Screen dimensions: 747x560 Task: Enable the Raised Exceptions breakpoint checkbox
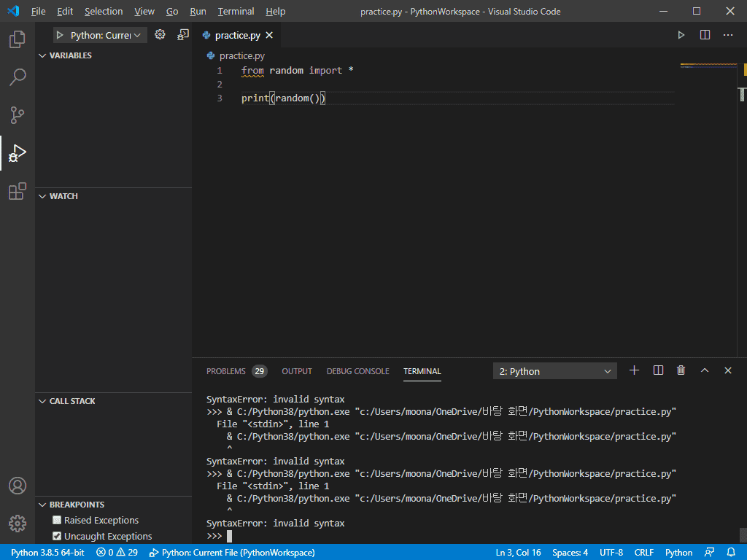tap(57, 521)
